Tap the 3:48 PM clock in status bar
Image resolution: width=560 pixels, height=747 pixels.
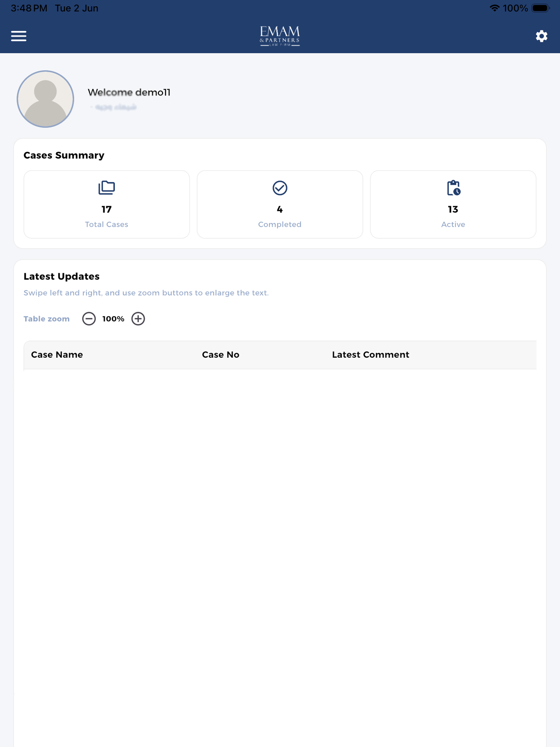29,8
